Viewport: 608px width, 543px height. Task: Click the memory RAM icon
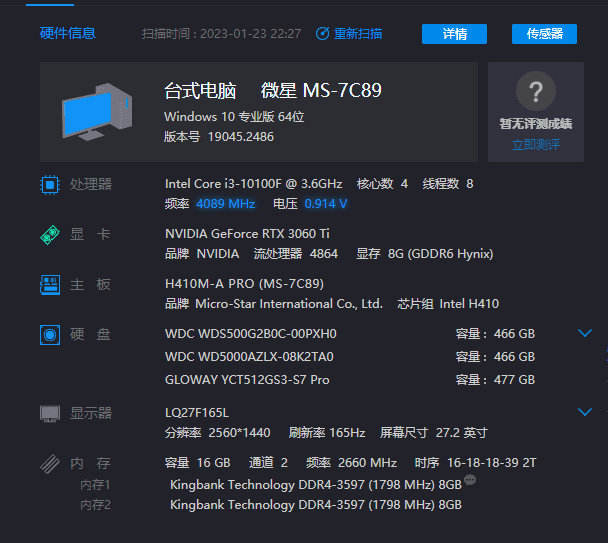[50, 464]
